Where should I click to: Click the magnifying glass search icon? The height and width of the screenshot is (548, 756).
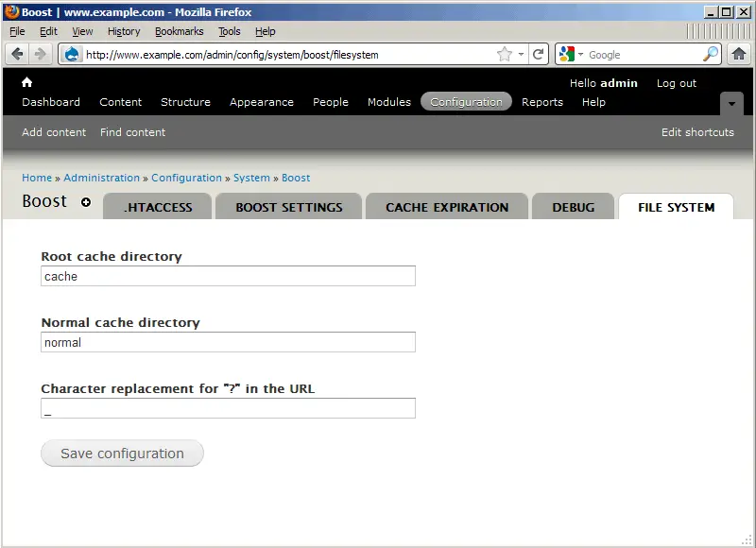711,54
